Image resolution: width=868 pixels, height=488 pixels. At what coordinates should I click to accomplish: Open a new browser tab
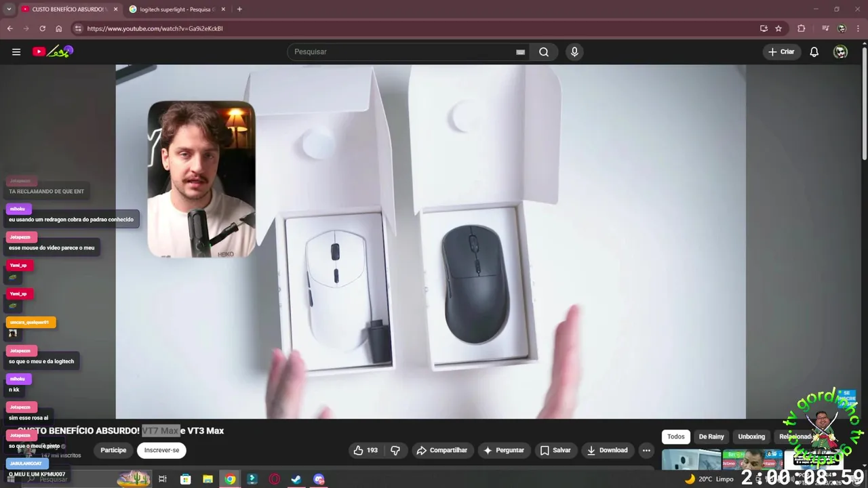(239, 9)
